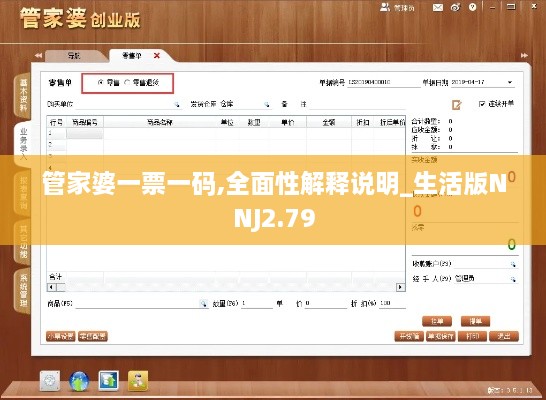Click the user avatar icon in dock
Screen dimensions: 546x400
tap(138, 381)
